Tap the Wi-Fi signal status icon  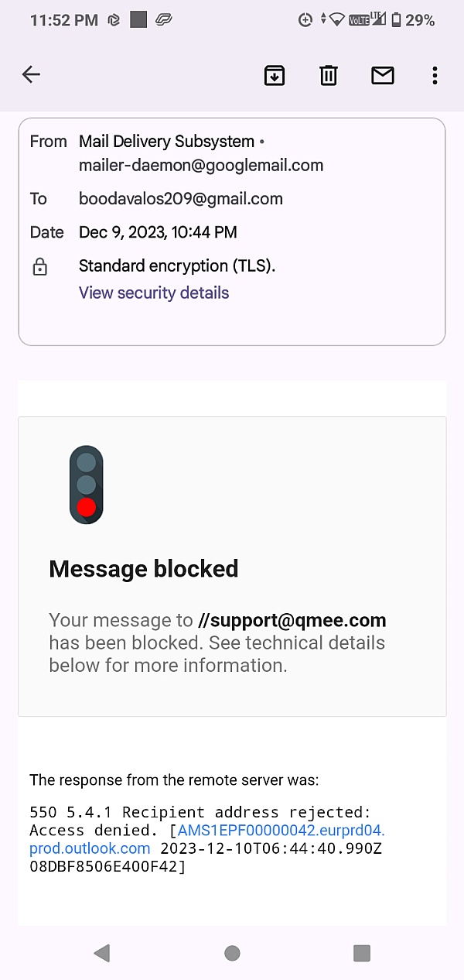pos(336,20)
